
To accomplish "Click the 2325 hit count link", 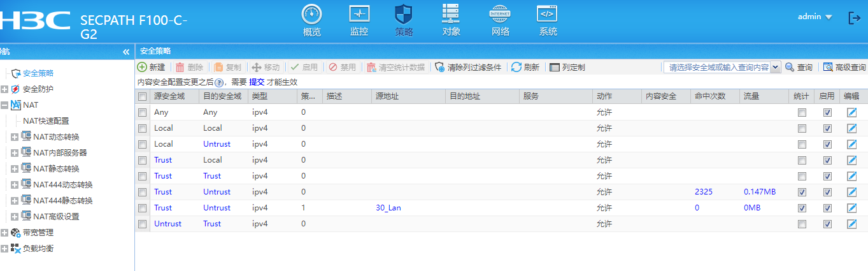I will [x=704, y=192].
